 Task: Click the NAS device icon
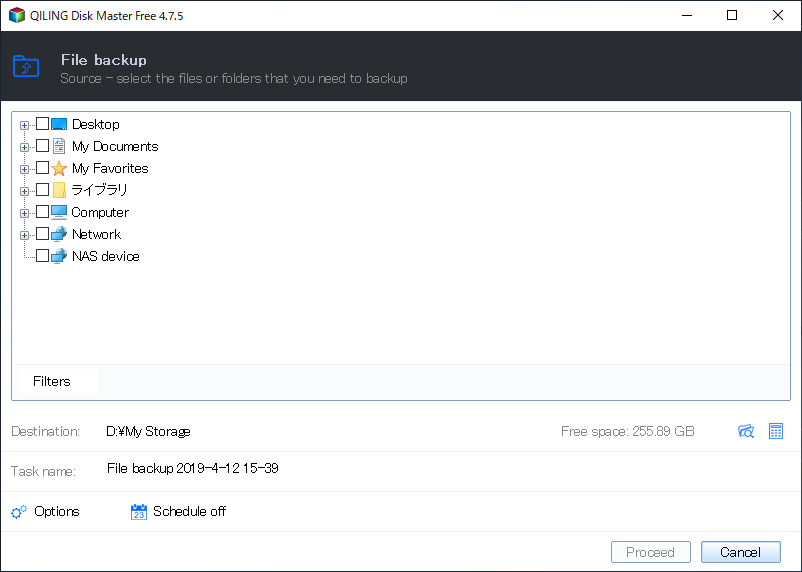(x=59, y=256)
